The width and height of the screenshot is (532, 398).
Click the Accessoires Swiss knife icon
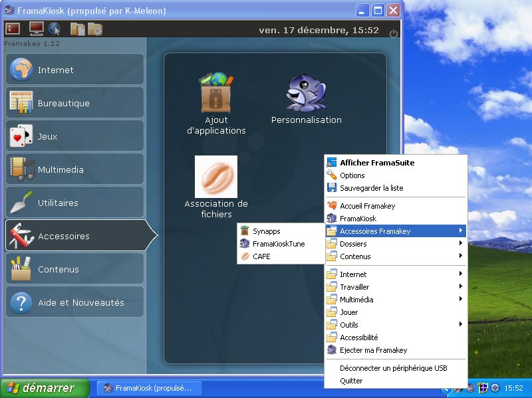click(21, 235)
